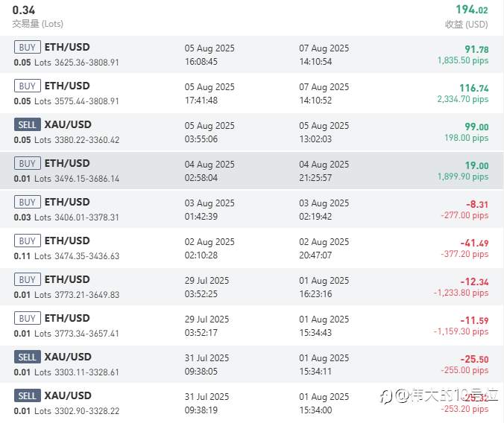Click the BUY badge on the 91.78 profit trade
Image resolution: width=504 pixels, height=423 pixels.
27,47
